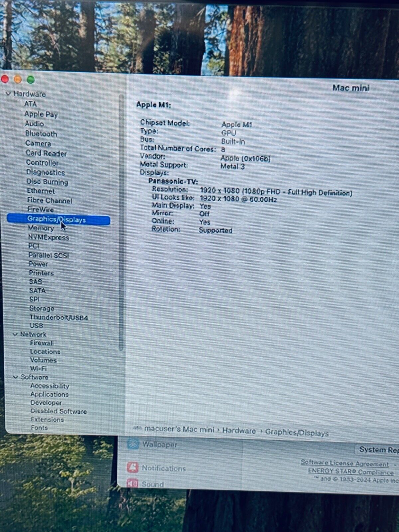Open Sound icon in System Settings
399x532 pixels.
(x=132, y=483)
